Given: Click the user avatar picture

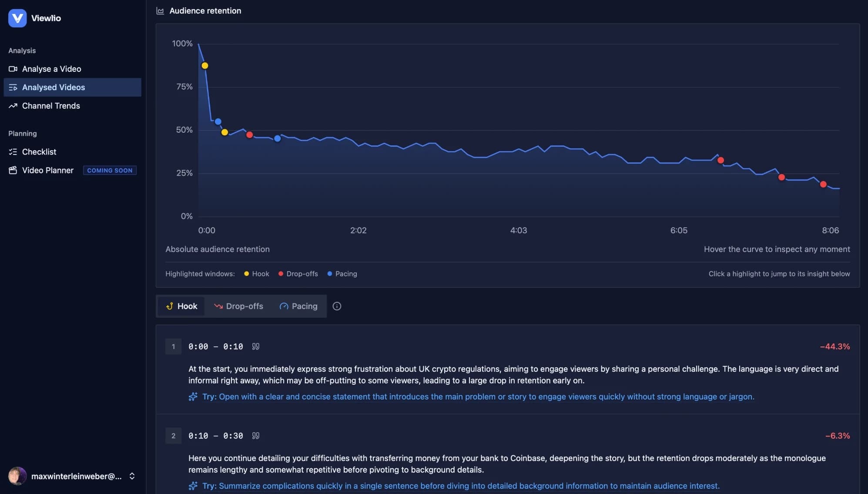Looking at the screenshot, I should [17, 476].
